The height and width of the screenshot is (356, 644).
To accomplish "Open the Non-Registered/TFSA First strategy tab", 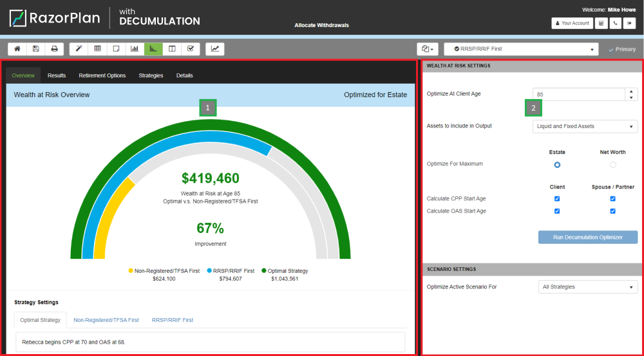I will click(x=106, y=320).
